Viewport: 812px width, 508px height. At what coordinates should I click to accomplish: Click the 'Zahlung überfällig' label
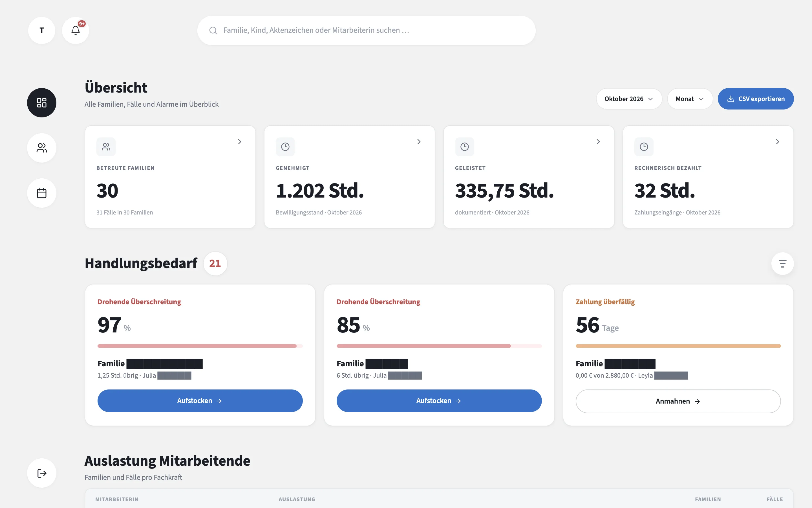[605, 302]
